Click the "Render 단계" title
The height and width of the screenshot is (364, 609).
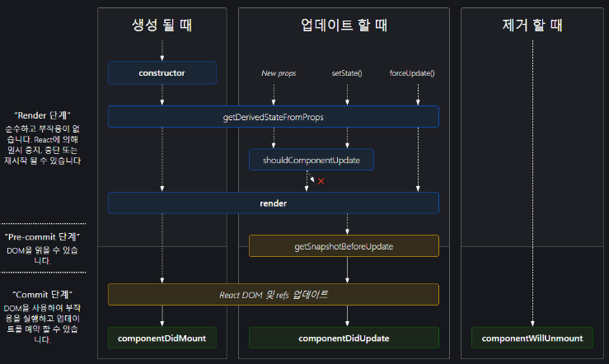click(x=42, y=115)
